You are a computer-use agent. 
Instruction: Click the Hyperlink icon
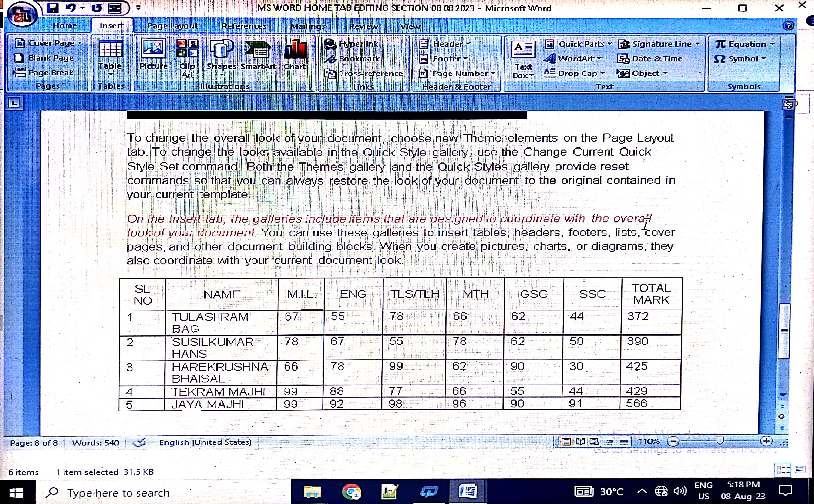tap(330, 44)
